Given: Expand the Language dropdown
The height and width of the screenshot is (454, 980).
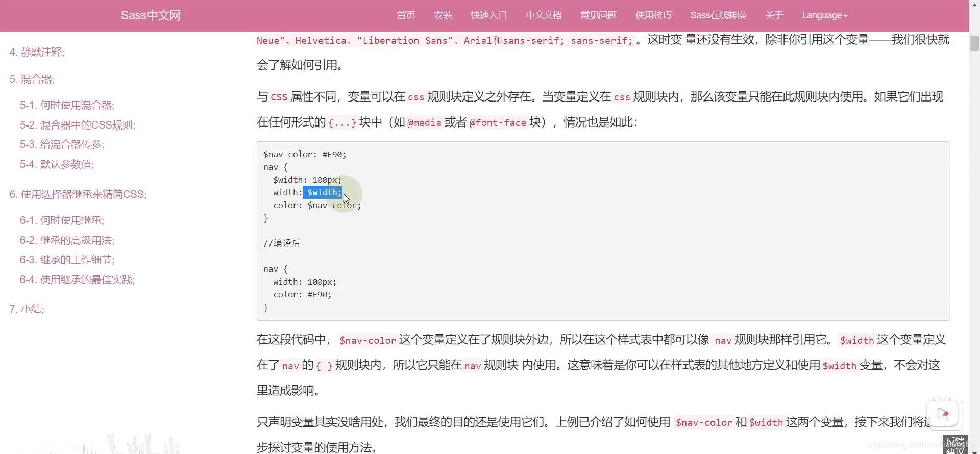Looking at the screenshot, I should pyautogui.click(x=825, y=15).
